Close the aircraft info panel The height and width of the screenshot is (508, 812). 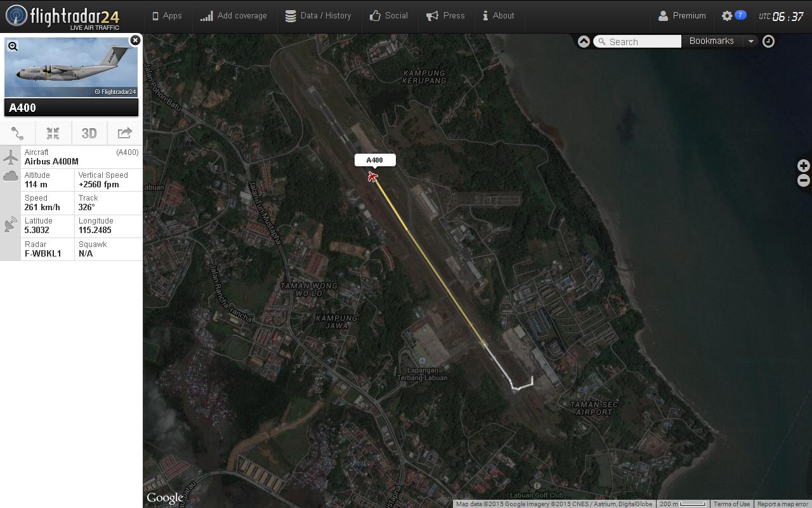135,40
